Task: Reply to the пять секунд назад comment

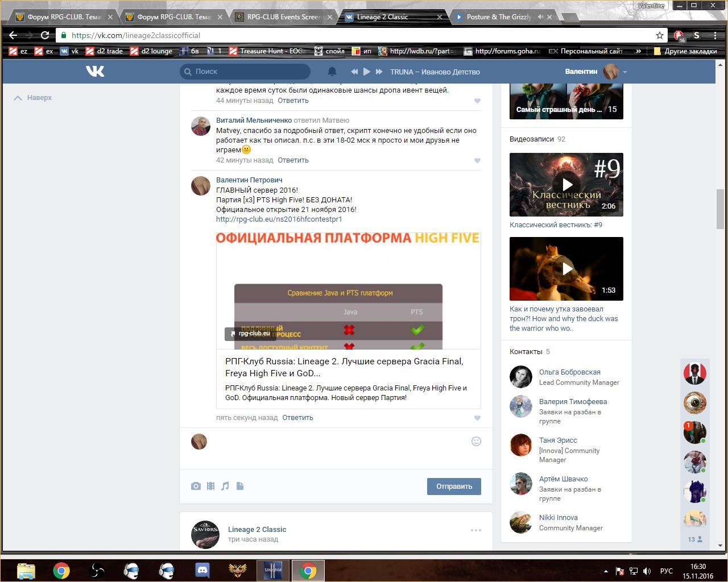Action: pos(297,418)
